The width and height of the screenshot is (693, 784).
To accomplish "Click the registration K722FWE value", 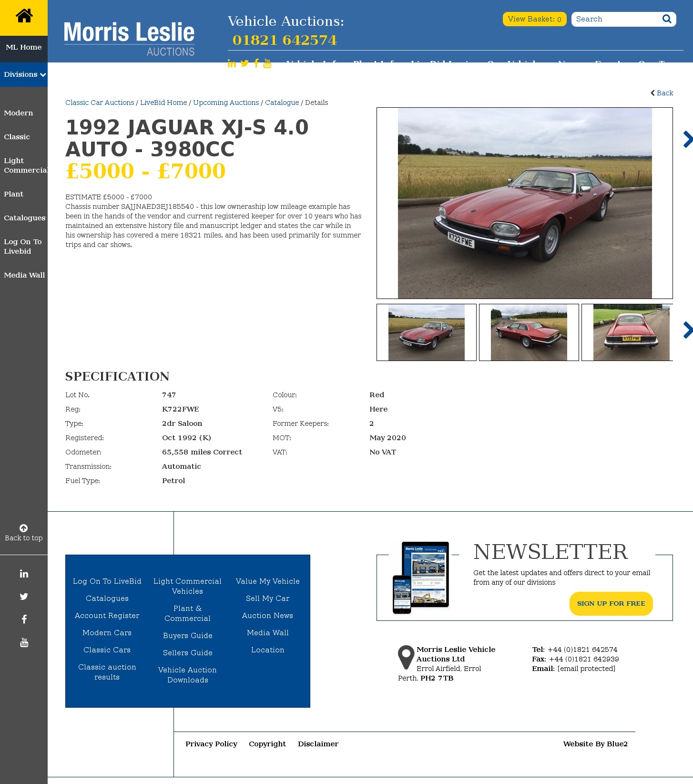I will pos(181,409).
